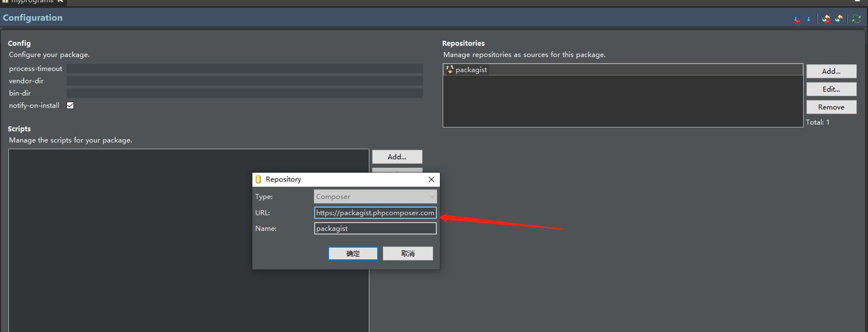Click 确定 to confirm the repository
The width and height of the screenshot is (868, 332).
coord(353,254)
